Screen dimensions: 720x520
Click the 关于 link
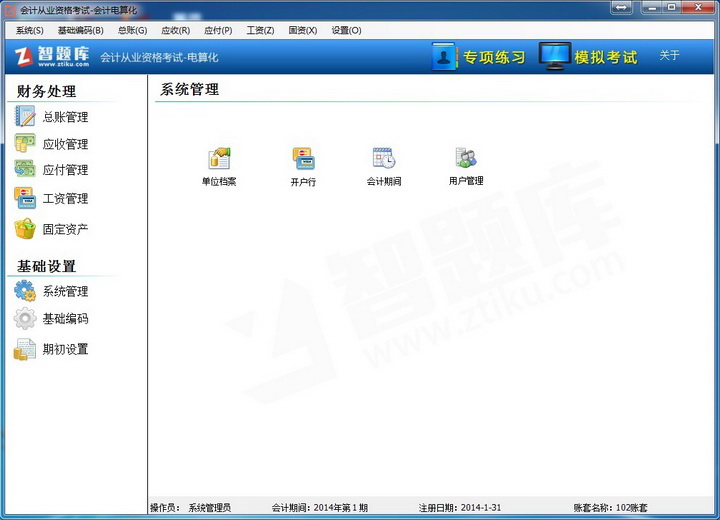pyautogui.click(x=669, y=56)
